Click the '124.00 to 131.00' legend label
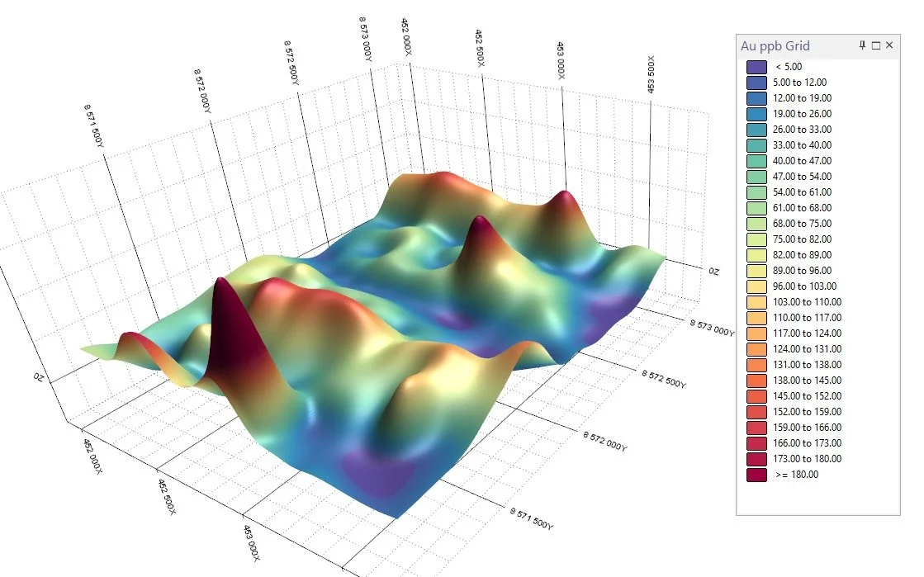 tap(807, 349)
